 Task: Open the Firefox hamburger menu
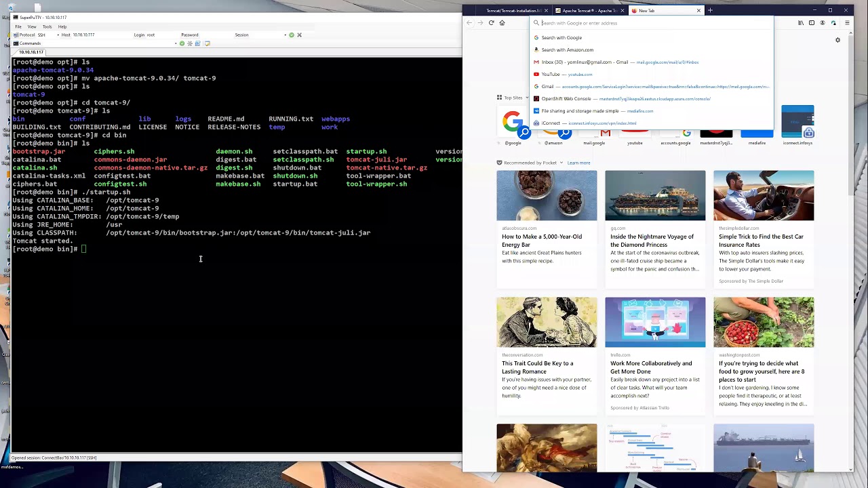pyautogui.click(x=847, y=23)
